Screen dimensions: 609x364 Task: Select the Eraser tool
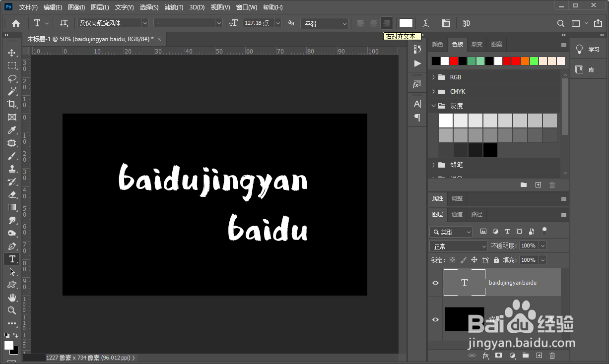point(12,194)
